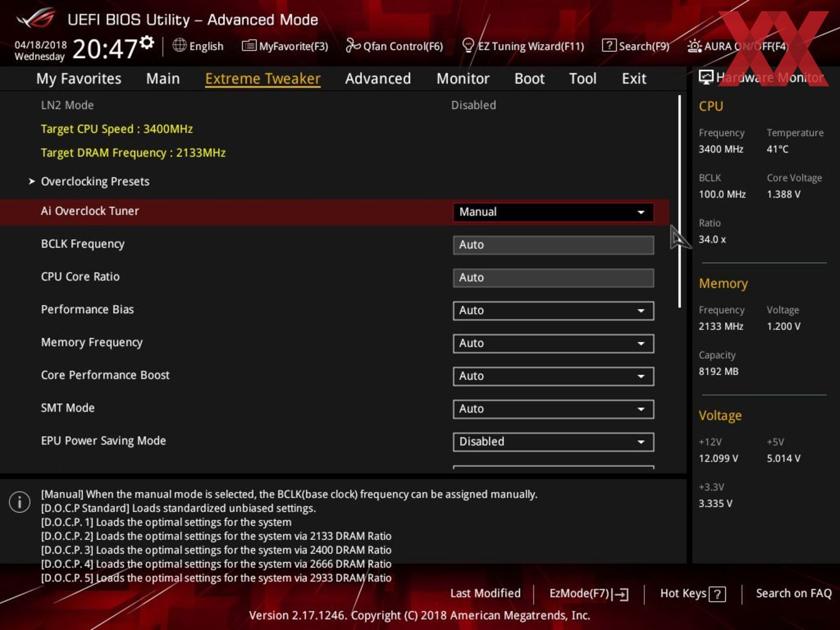Open My Favorites tab
Image resolution: width=840 pixels, height=630 pixels.
coord(78,78)
